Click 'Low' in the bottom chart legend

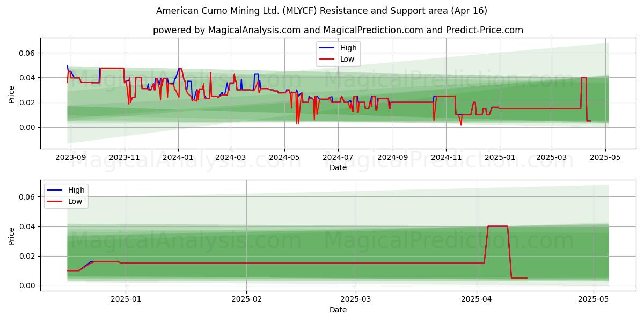pyautogui.click(x=75, y=201)
